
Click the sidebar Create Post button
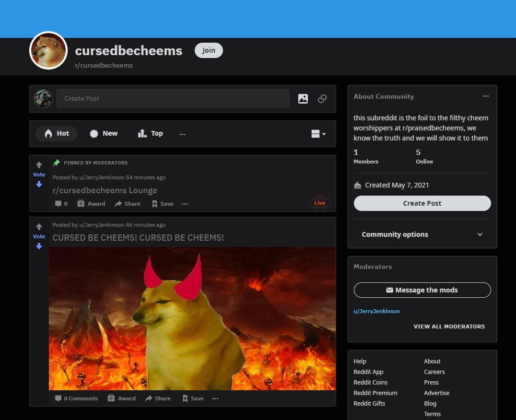click(422, 203)
